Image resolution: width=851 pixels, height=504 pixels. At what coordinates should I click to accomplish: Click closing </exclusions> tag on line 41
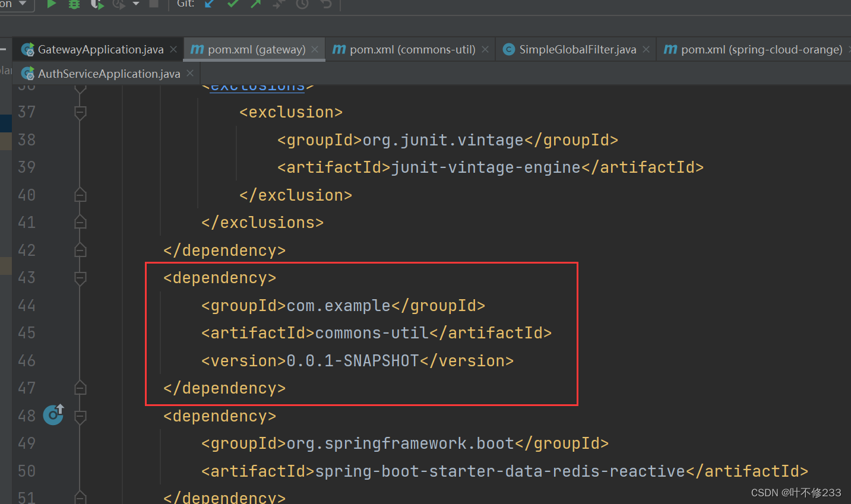262,223
